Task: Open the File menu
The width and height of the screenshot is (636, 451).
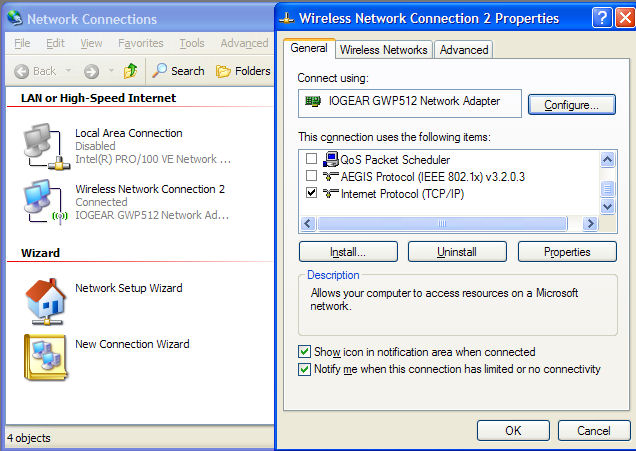Action: (x=22, y=43)
